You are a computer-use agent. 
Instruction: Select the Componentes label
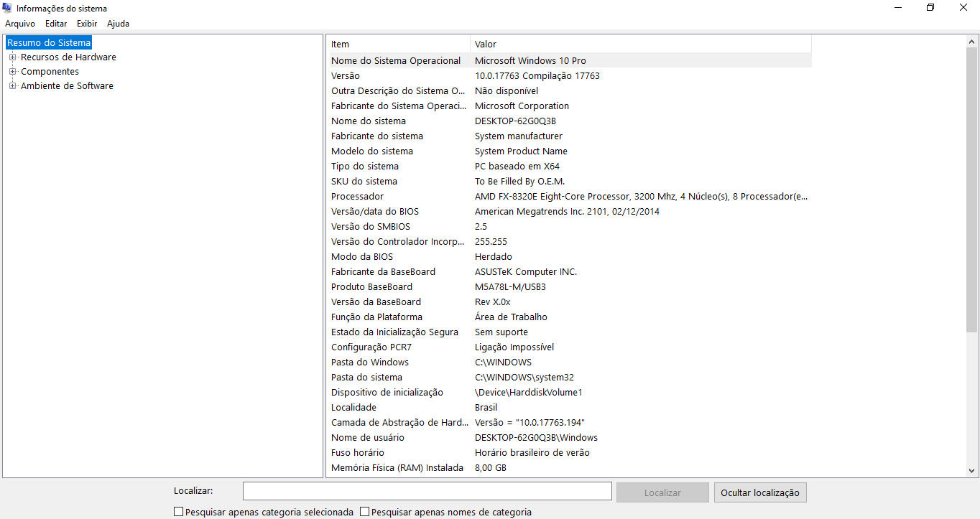pyautogui.click(x=50, y=72)
